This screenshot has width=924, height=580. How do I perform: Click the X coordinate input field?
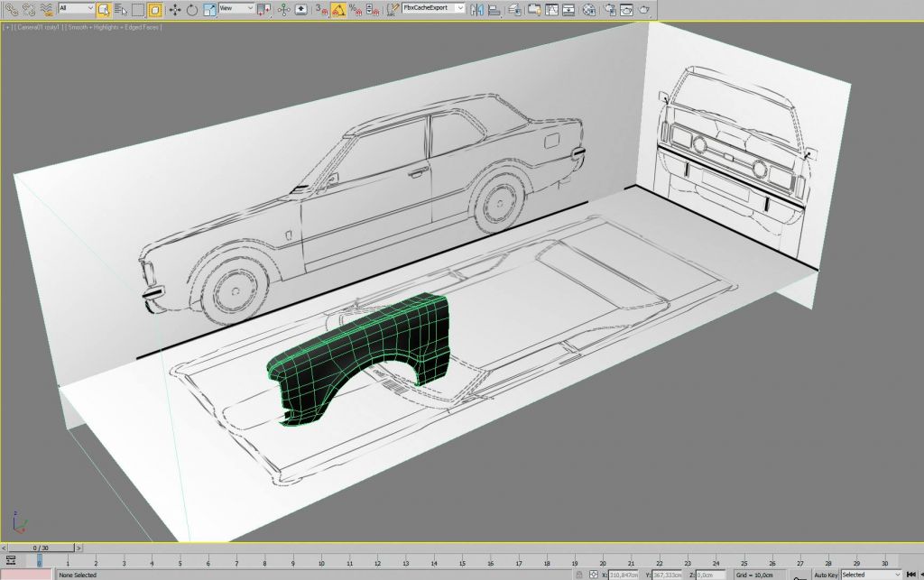tap(623, 575)
